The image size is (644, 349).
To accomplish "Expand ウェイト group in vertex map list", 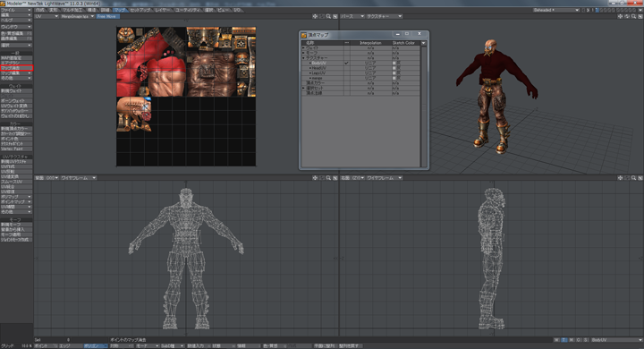I will point(304,48).
